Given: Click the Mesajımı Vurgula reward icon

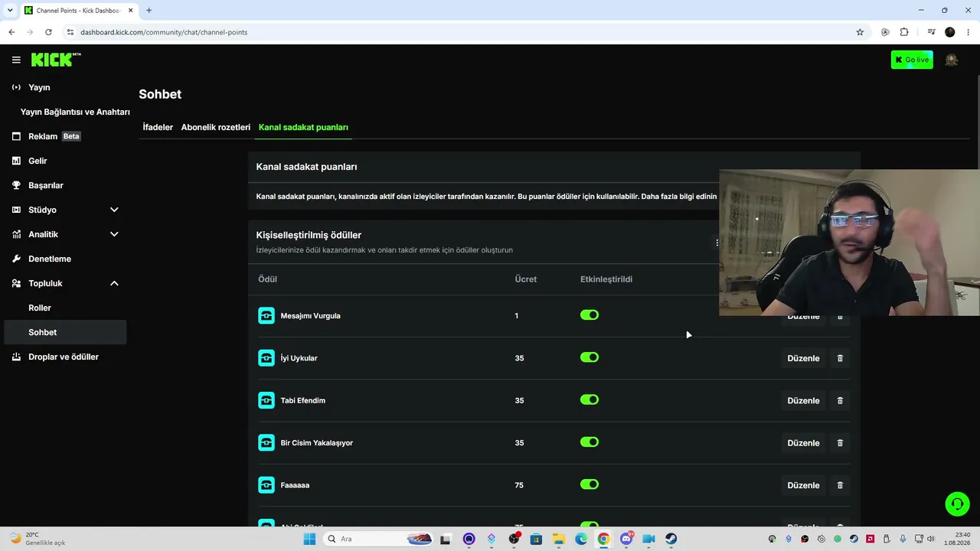Looking at the screenshot, I should tap(266, 315).
